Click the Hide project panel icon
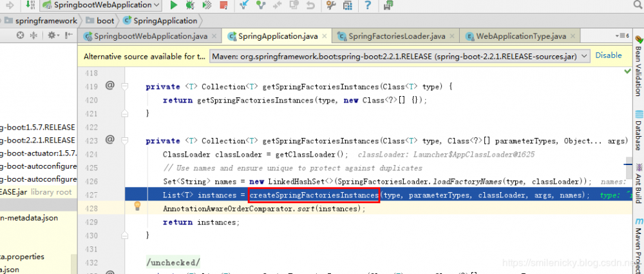 (x=69, y=35)
